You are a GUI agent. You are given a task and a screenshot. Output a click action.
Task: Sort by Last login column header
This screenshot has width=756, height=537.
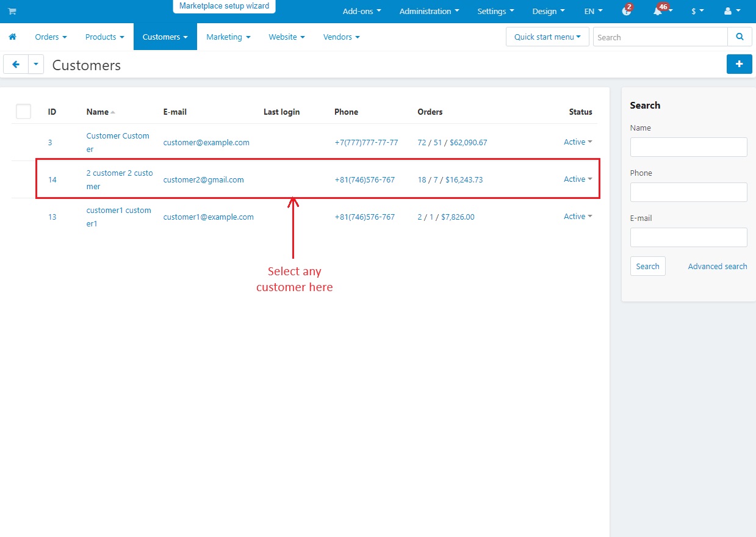(x=281, y=112)
